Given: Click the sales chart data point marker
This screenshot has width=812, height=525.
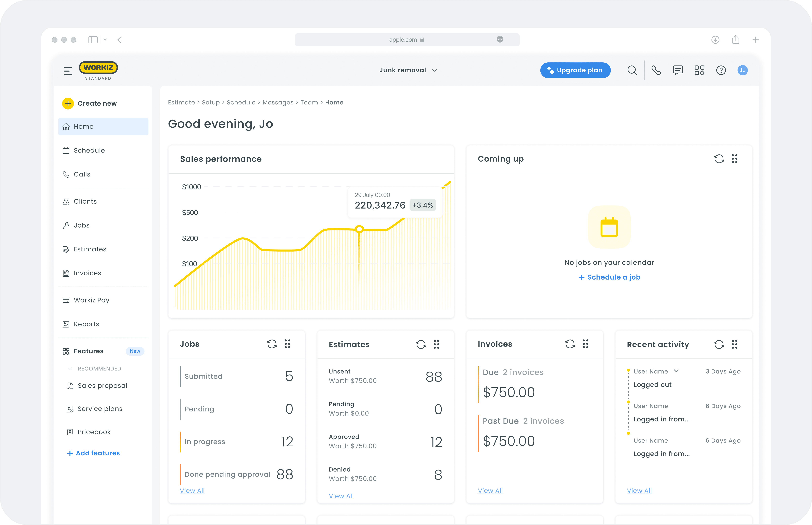Looking at the screenshot, I should pyautogui.click(x=359, y=229).
